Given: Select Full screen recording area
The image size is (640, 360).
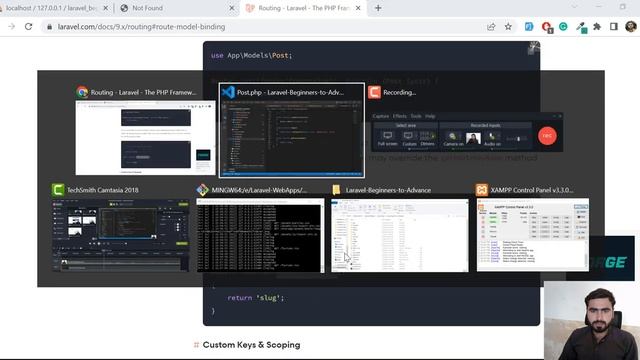Looking at the screenshot, I should [387, 138].
